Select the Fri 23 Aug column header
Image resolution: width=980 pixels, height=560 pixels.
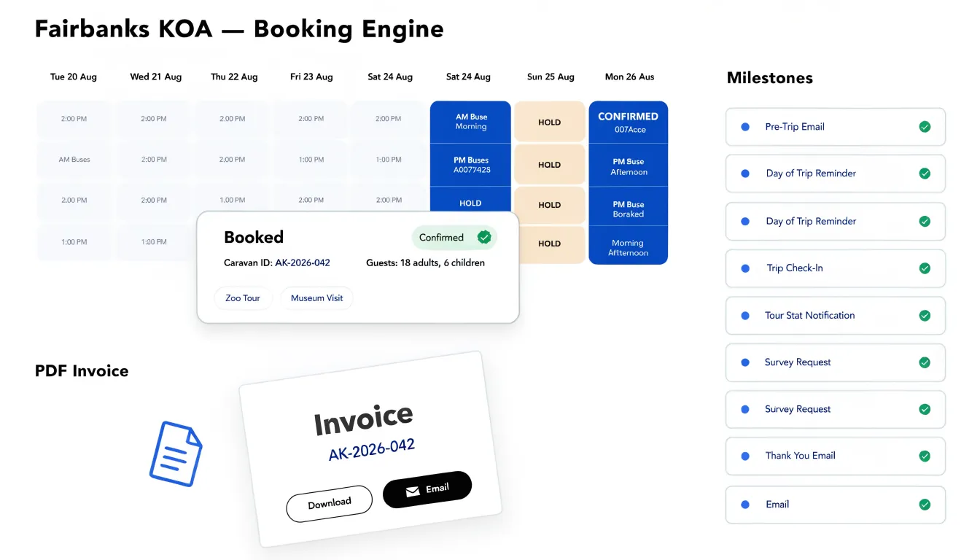click(x=311, y=77)
